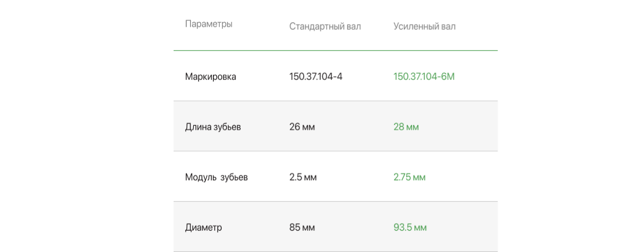Click the 26 мм tooth length value
Viewport: 644px width, 252px height.
(302, 127)
